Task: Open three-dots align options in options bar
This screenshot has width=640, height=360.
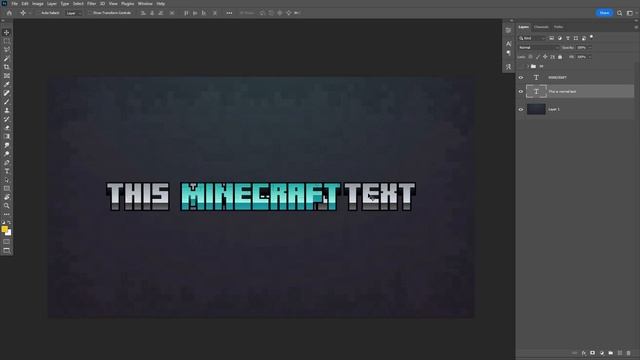Action: pos(229,13)
